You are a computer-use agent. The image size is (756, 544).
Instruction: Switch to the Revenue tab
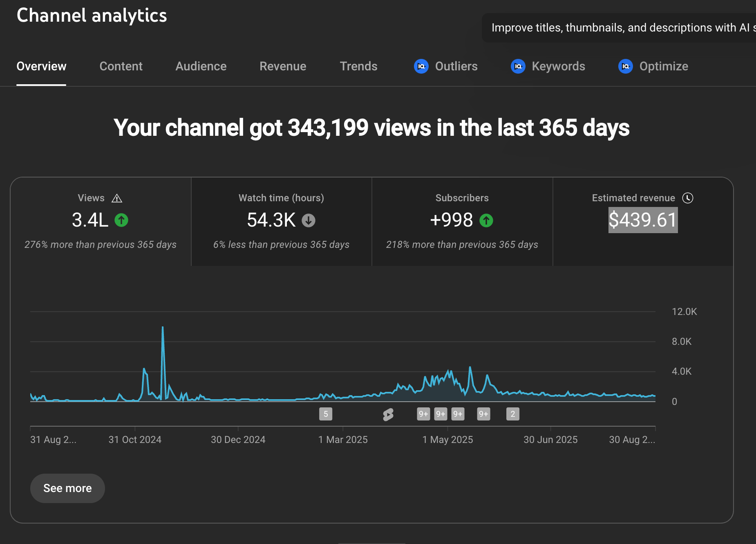(283, 66)
